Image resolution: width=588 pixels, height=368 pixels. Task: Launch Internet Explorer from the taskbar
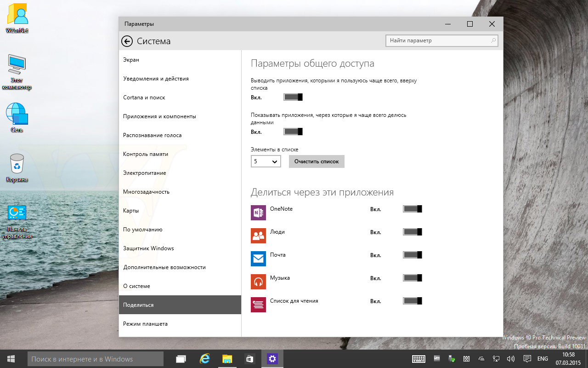pyautogui.click(x=205, y=359)
